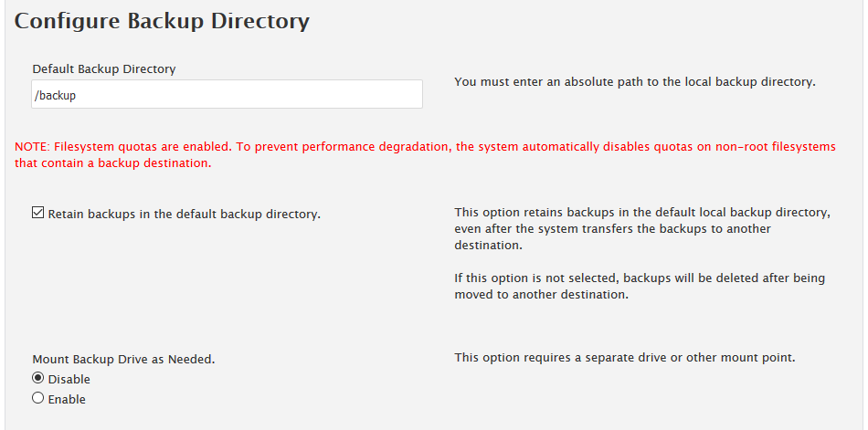Select the Enable radio button

(x=38, y=398)
